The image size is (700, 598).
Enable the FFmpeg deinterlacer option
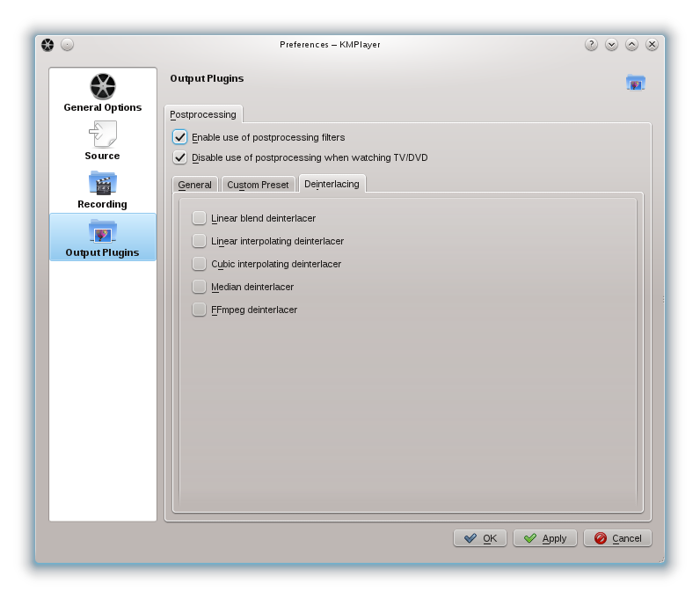(199, 309)
